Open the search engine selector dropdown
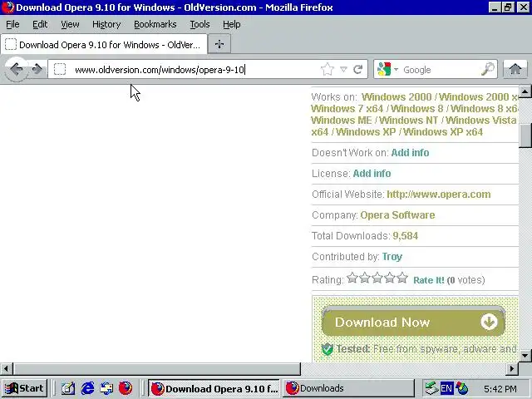Screen dimensions: 532x399 [x=387, y=69]
